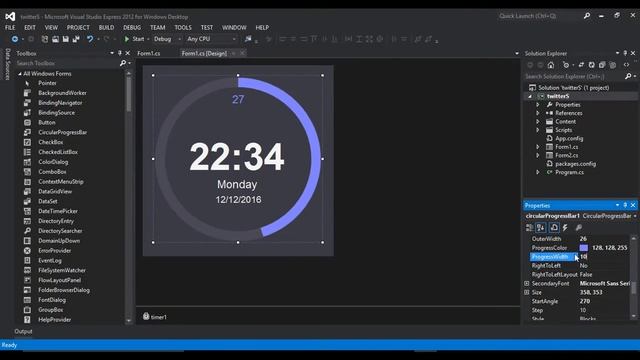This screenshot has height=360, width=640.
Task: Open the Data Sources side tab
Action: [7, 64]
